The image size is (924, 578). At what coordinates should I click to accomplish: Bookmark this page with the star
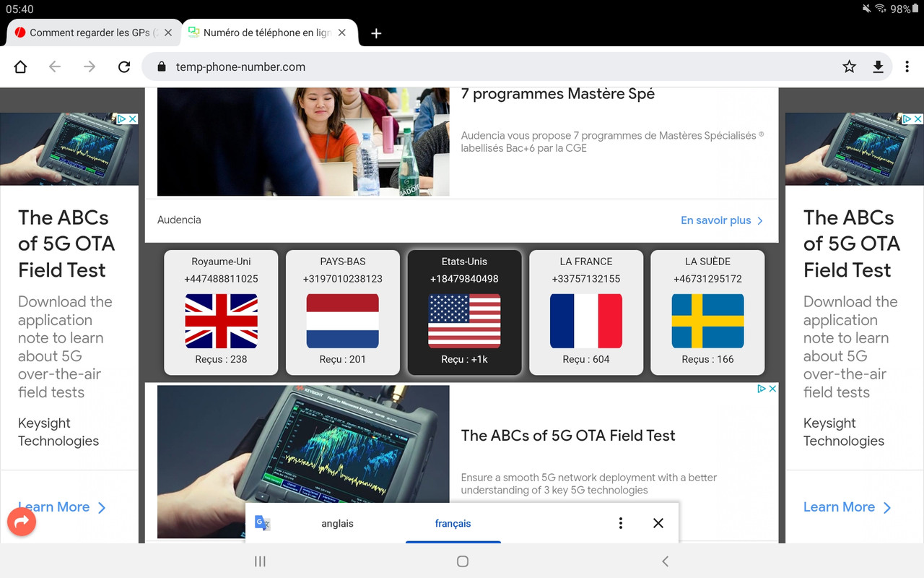pyautogui.click(x=849, y=66)
